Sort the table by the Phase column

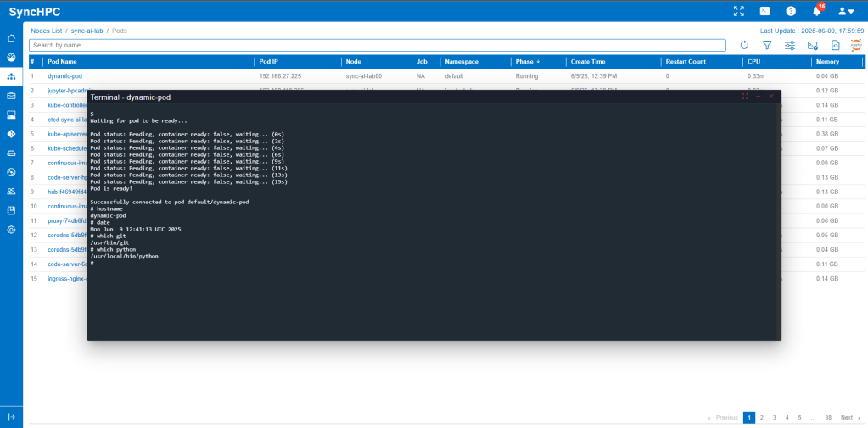(527, 62)
